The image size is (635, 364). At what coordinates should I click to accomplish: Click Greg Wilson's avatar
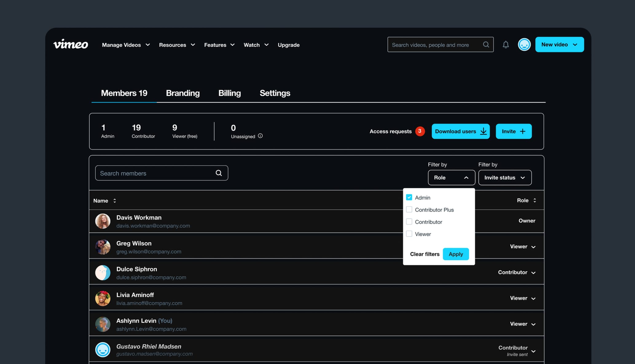pos(103,247)
